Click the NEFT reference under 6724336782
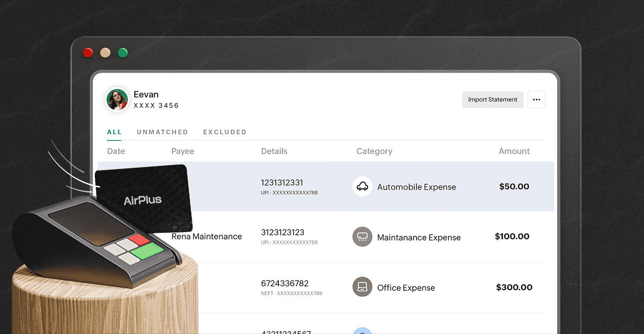644x334 pixels. (x=291, y=294)
